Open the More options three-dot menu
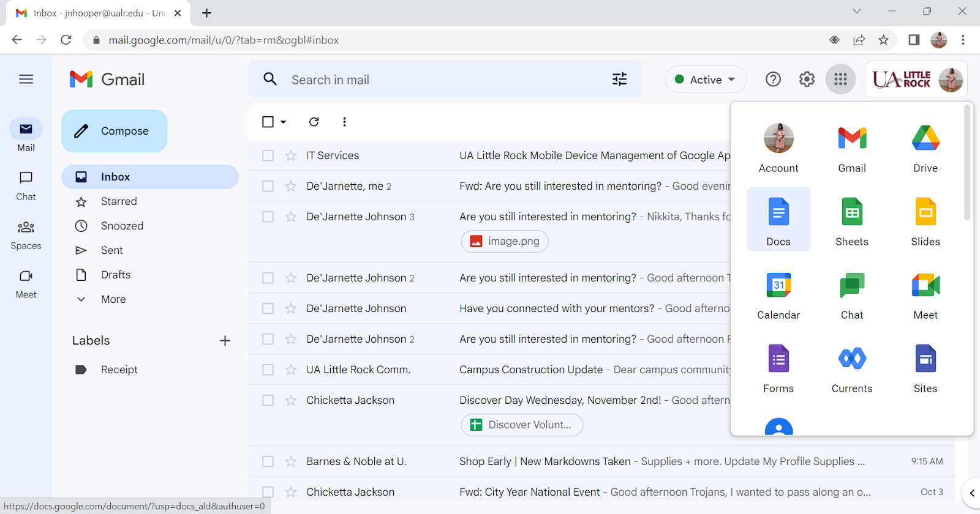 [x=344, y=122]
